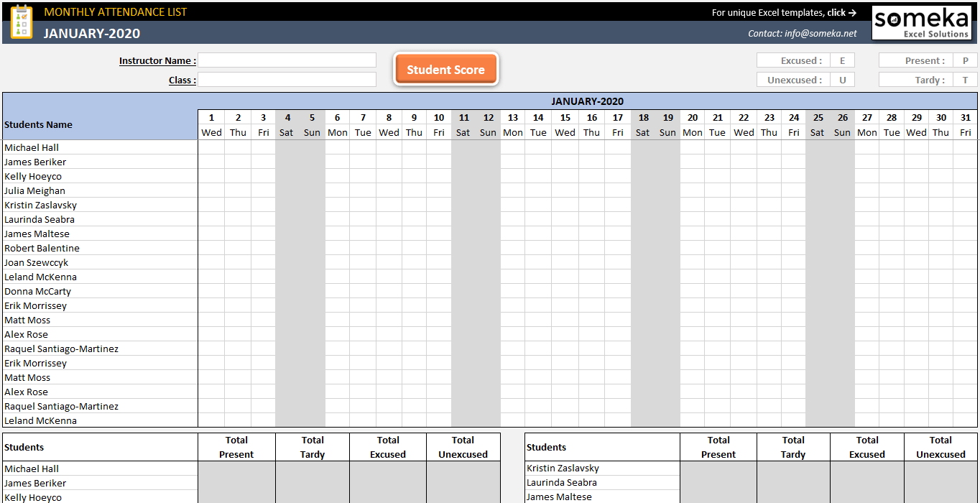Select the Present legend code P
Viewport: 980px width, 503px height.
coord(966,60)
